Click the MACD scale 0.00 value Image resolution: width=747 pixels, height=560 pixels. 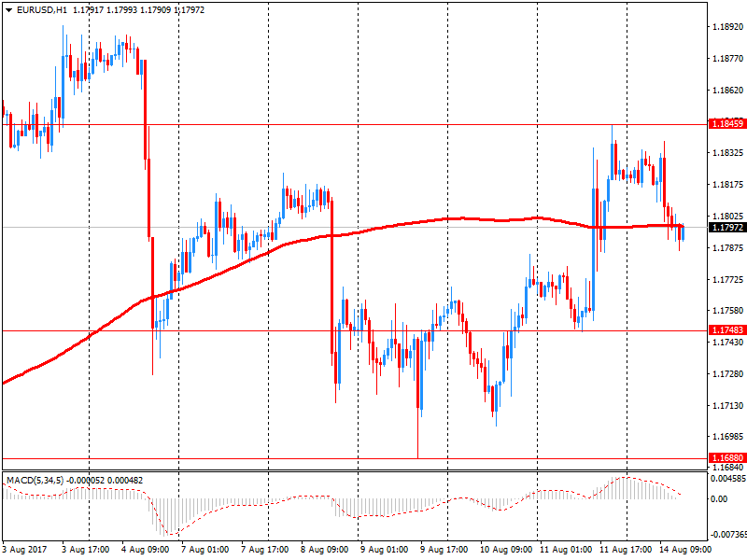719,498
